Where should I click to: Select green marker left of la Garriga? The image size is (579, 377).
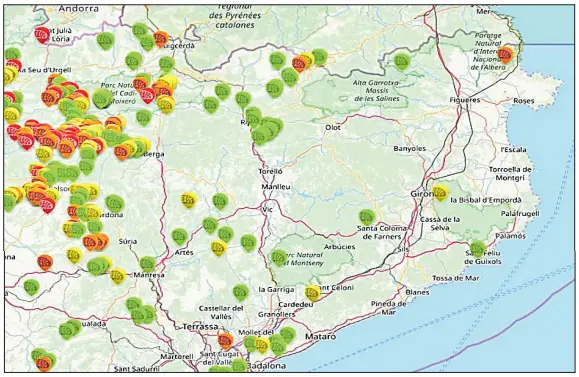pos(241,292)
